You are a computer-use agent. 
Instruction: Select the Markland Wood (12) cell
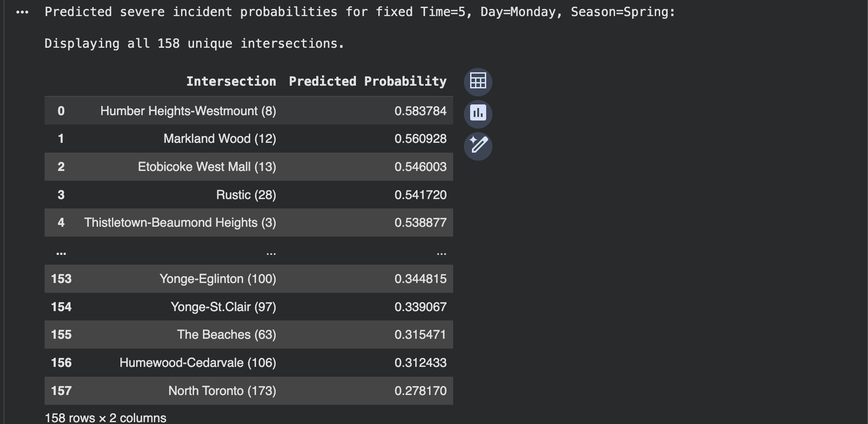[x=219, y=139]
